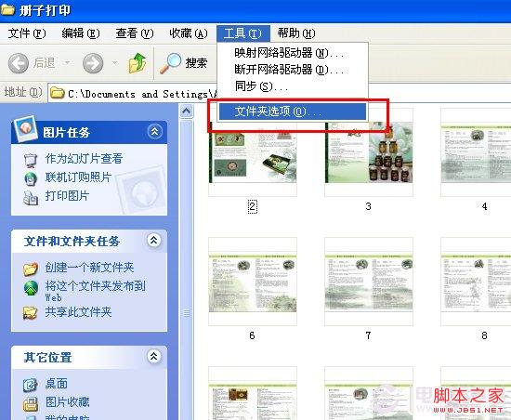The image size is (511, 420).
Task: Click the new folder icon beside 创建一个新文件夹
Action: point(31,269)
